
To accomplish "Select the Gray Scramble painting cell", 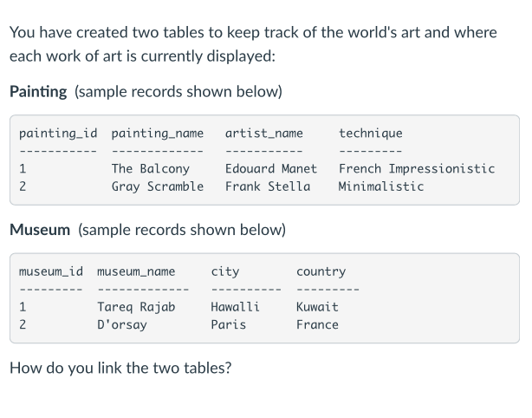I will click(x=158, y=186).
